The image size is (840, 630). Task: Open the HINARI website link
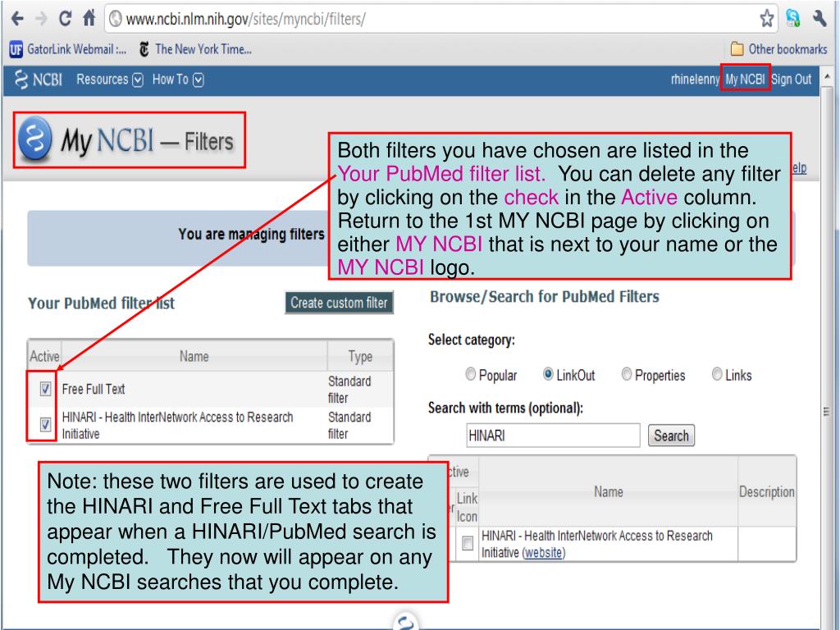click(543, 553)
